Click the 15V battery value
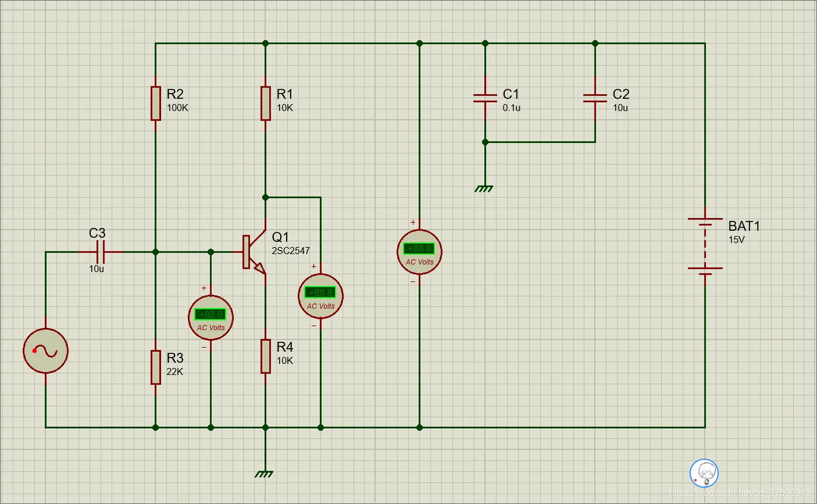 (x=736, y=240)
